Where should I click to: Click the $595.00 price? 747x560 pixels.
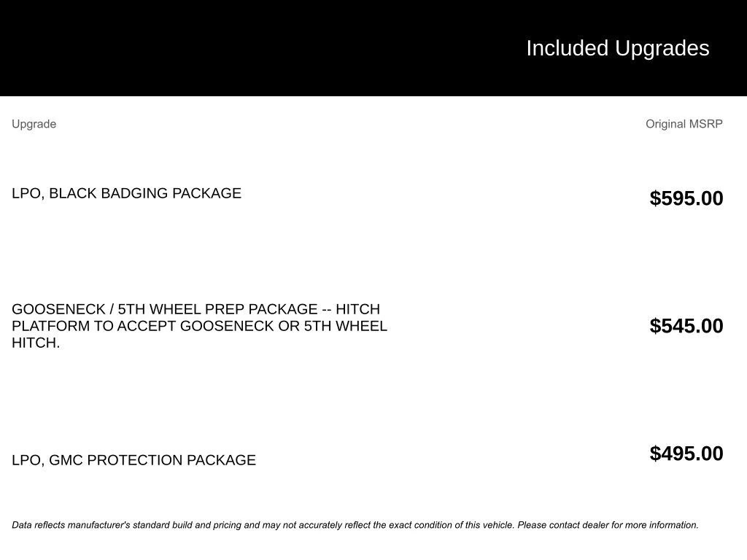pyautogui.click(x=686, y=198)
